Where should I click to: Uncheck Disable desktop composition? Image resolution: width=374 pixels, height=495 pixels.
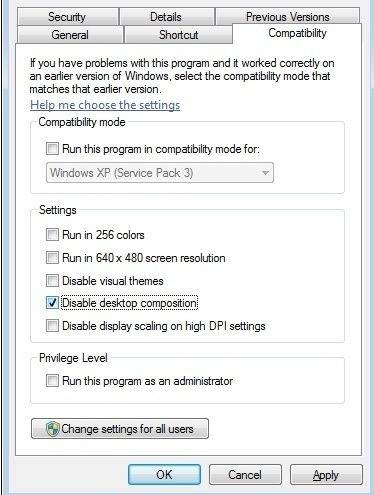52,303
